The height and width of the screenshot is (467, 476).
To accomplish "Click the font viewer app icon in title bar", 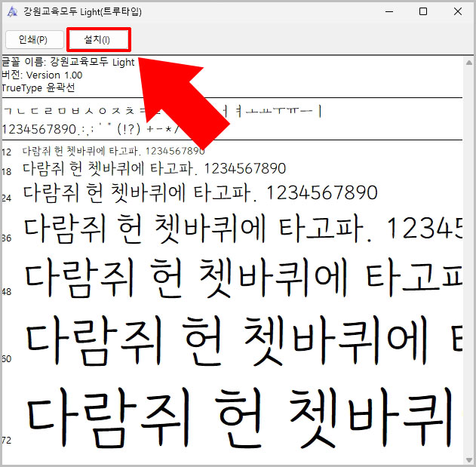I will tap(12, 12).
